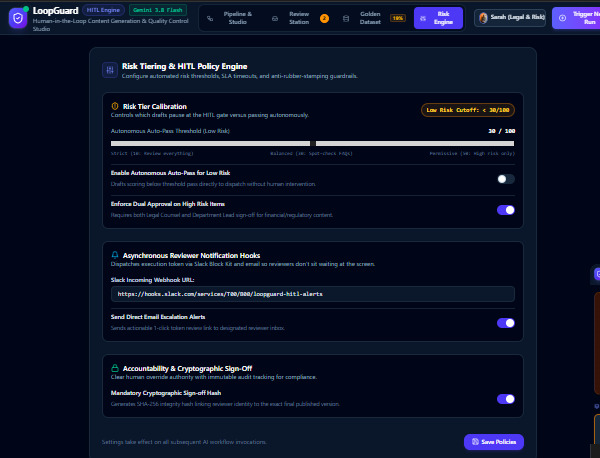Image resolution: width=600 pixels, height=458 pixels.
Task: Click the Accountability lock icon
Action: pyautogui.click(x=115, y=368)
